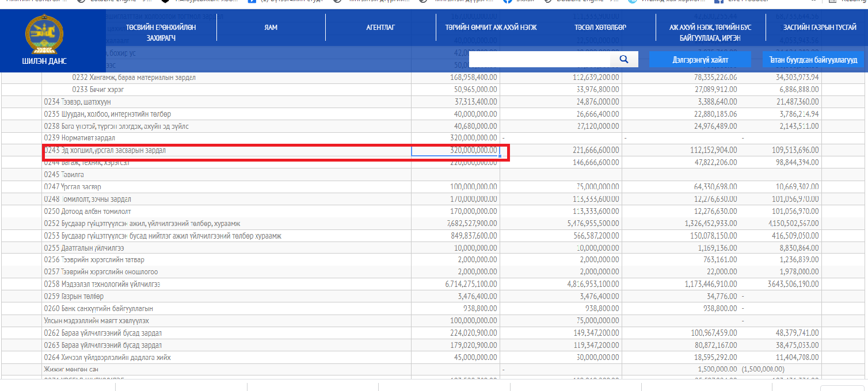Click the ШИЛЭН ДАНС site title text

click(44, 61)
